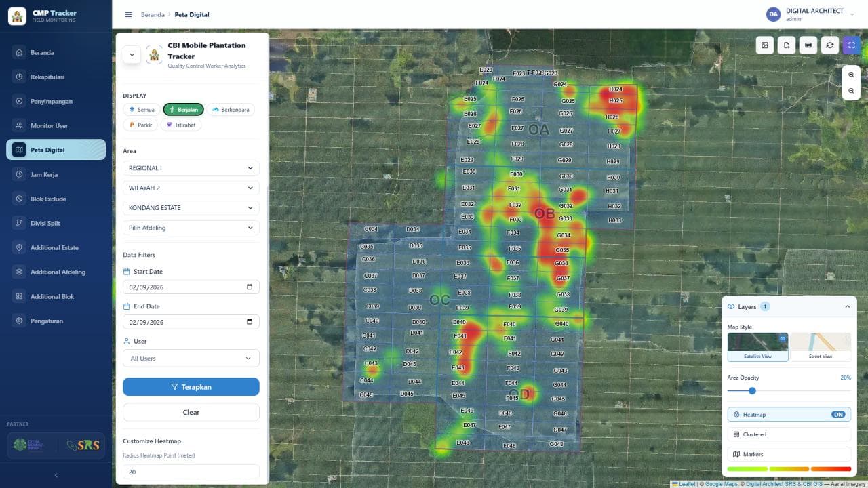Open the All Users dropdown
Screen dimensions: 868x488
click(x=191, y=358)
